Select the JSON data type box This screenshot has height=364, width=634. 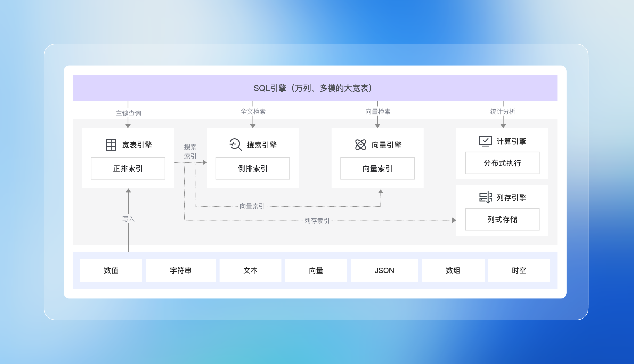[x=384, y=270]
